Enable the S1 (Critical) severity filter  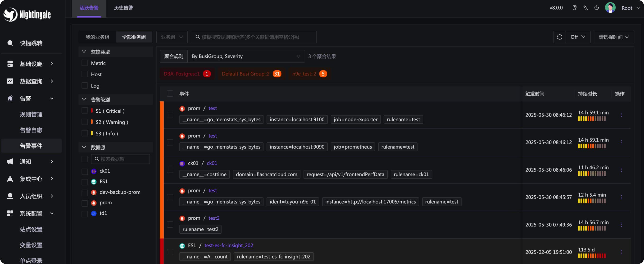pyautogui.click(x=85, y=111)
